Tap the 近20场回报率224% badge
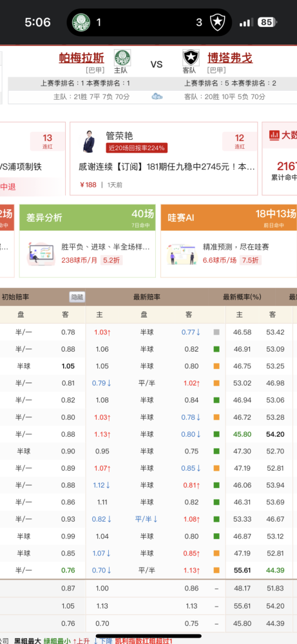The width and height of the screenshot is (297, 644). coord(137,148)
